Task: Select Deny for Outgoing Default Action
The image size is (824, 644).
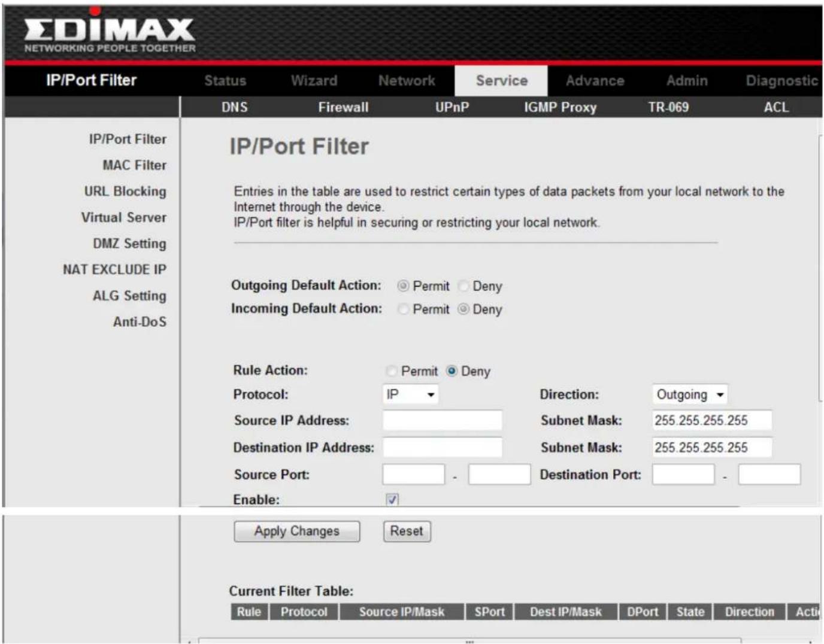Action: tap(463, 286)
